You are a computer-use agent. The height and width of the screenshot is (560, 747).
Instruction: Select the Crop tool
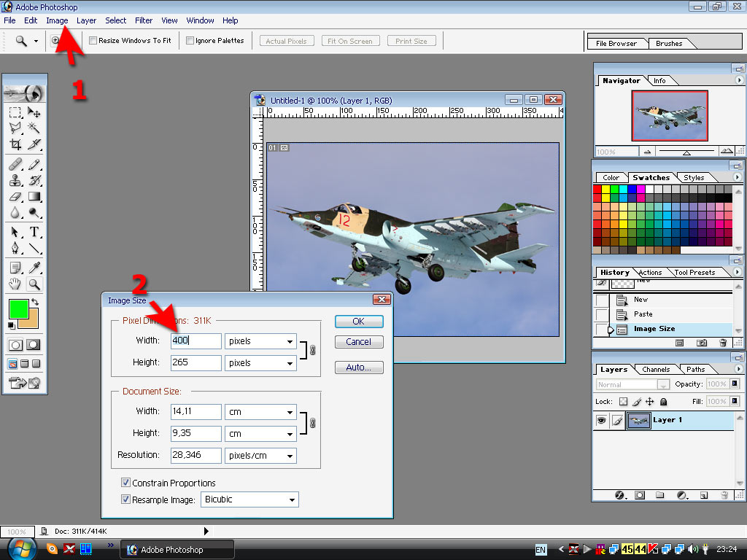point(15,144)
